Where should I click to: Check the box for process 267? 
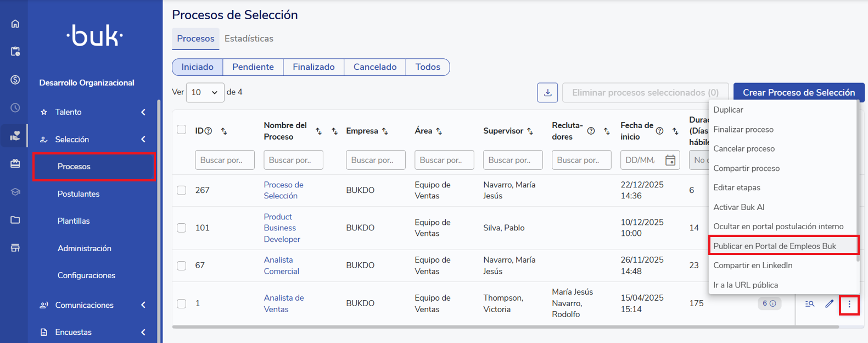tap(182, 190)
